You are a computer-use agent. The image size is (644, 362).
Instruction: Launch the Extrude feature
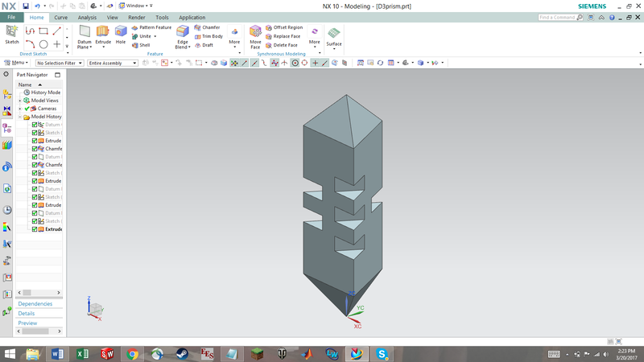(103, 35)
